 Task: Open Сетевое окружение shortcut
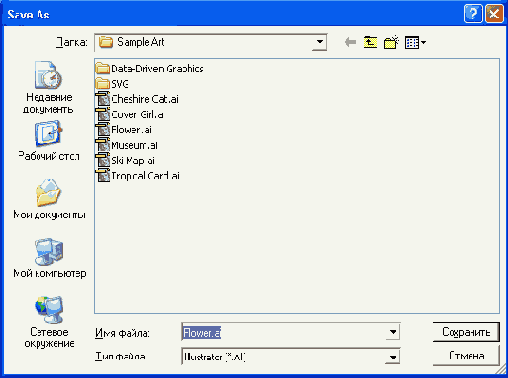point(49,322)
